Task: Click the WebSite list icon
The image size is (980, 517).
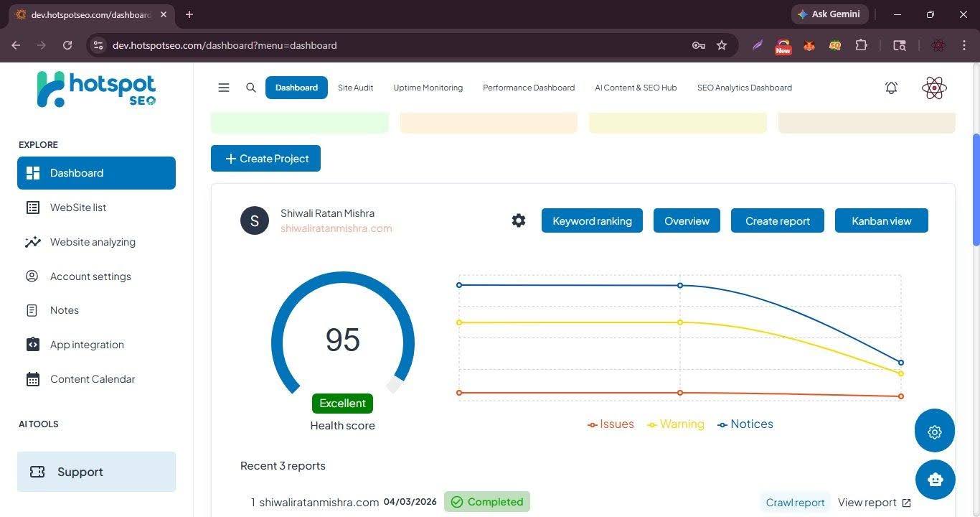Action: tap(32, 208)
